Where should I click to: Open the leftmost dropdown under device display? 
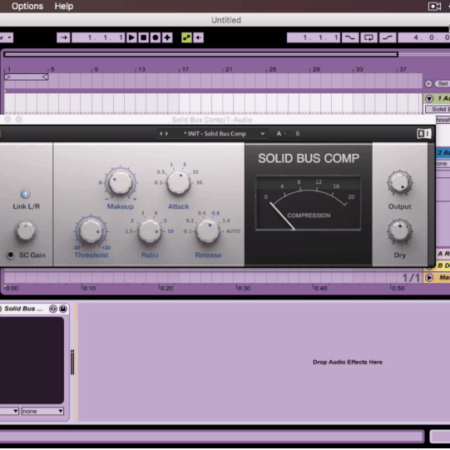[x=9, y=411]
